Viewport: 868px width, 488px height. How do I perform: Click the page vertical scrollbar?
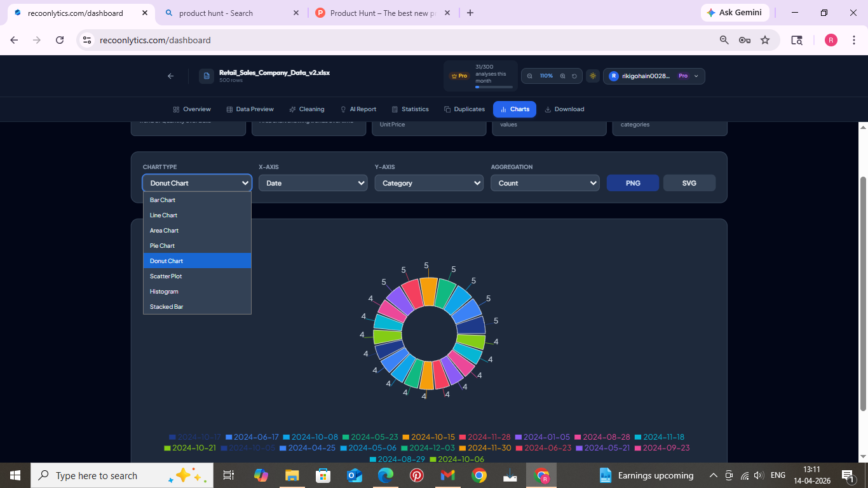click(x=863, y=292)
